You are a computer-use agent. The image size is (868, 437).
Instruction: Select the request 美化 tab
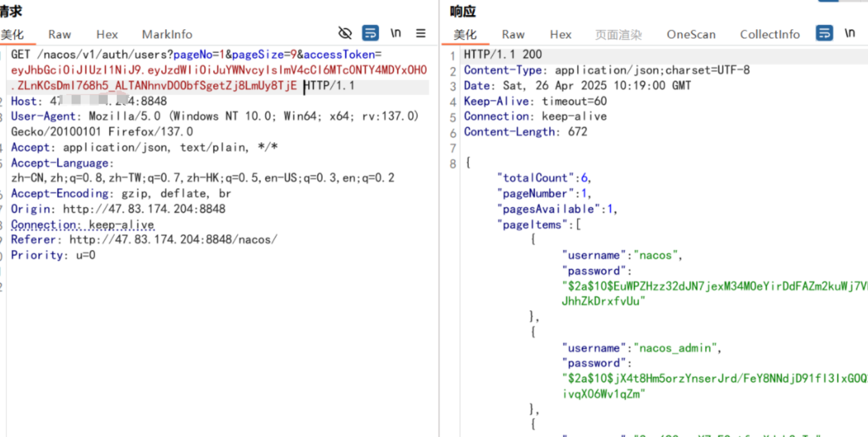12,34
